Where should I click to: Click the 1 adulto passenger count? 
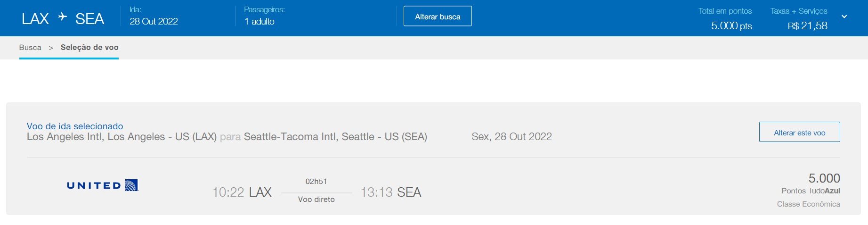(260, 22)
